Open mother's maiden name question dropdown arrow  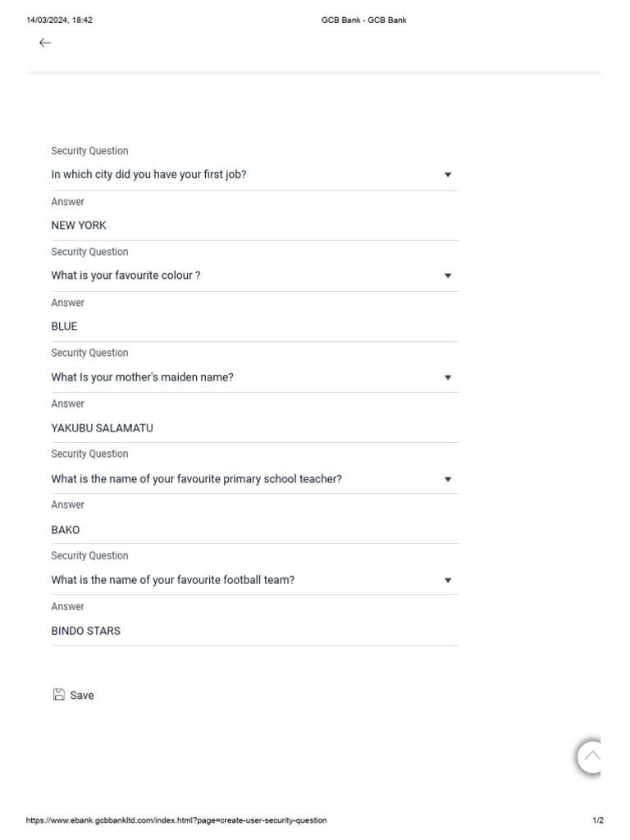[x=448, y=377]
